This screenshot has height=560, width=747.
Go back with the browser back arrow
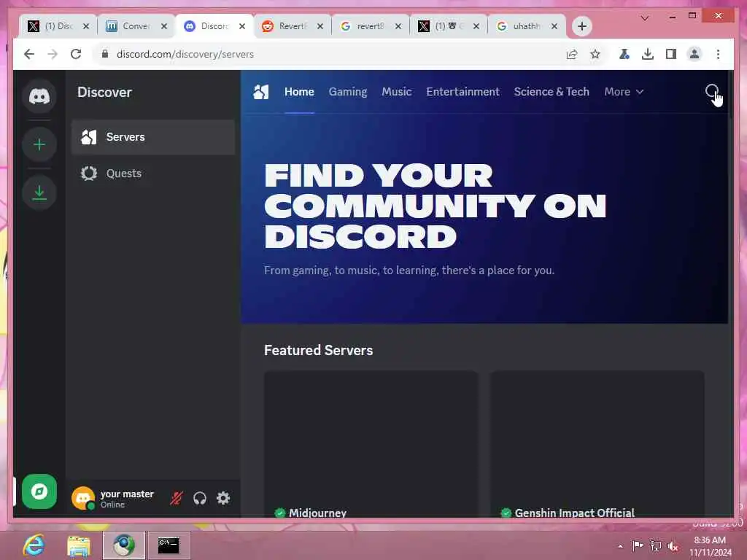click(x=29, y=54)
